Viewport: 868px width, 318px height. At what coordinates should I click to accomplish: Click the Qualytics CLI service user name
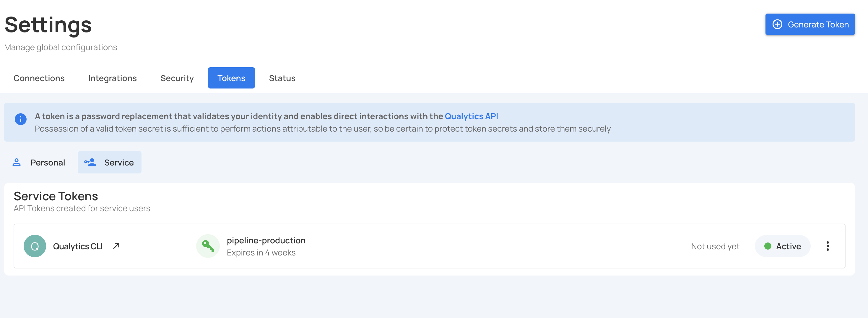pos(77,246)
